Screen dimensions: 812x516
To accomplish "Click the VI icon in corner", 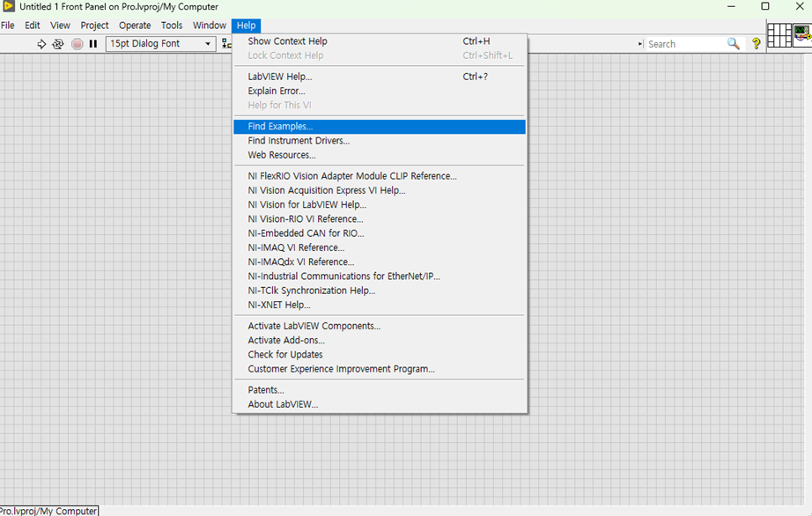I will [x=802, y=36].
